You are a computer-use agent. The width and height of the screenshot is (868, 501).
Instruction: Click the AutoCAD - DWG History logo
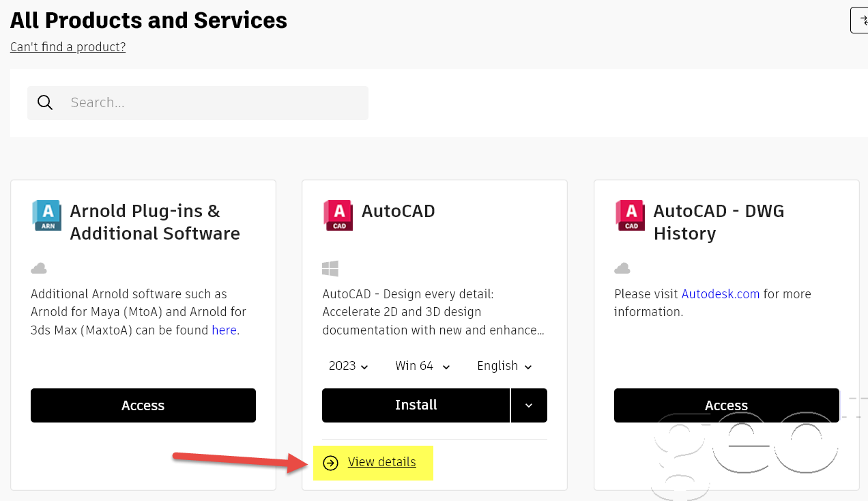coord(630,216)
